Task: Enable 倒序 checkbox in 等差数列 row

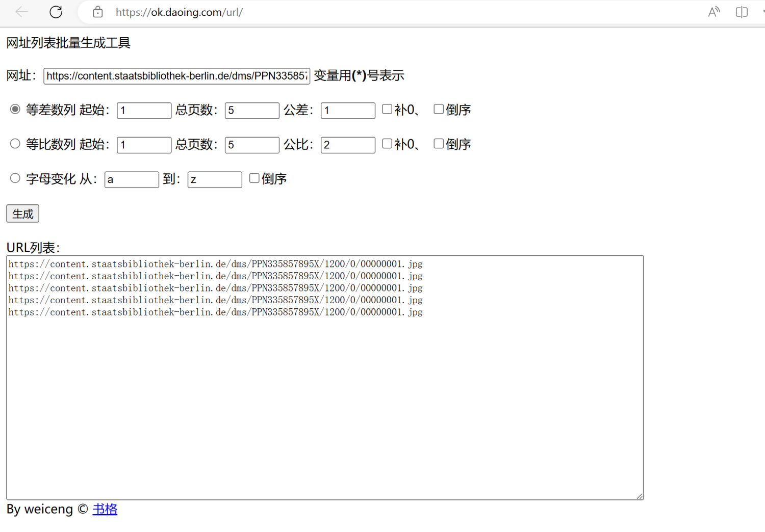Action: (439, 109)
